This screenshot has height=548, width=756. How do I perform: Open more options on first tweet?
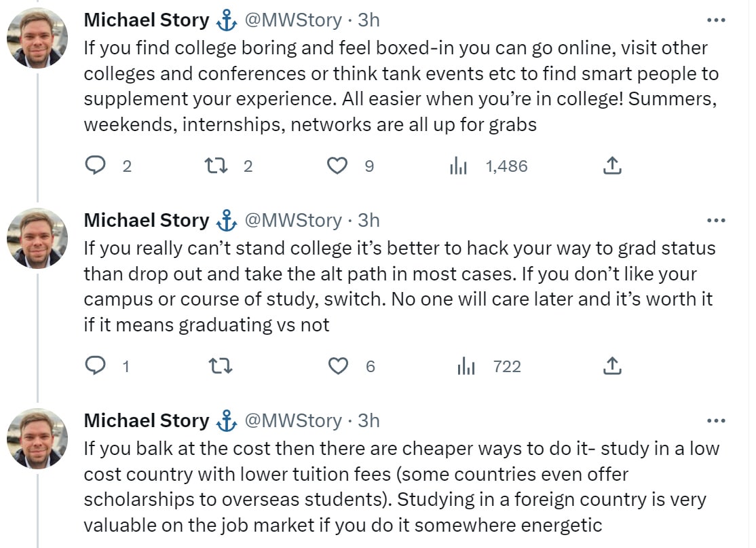point(716,20)
